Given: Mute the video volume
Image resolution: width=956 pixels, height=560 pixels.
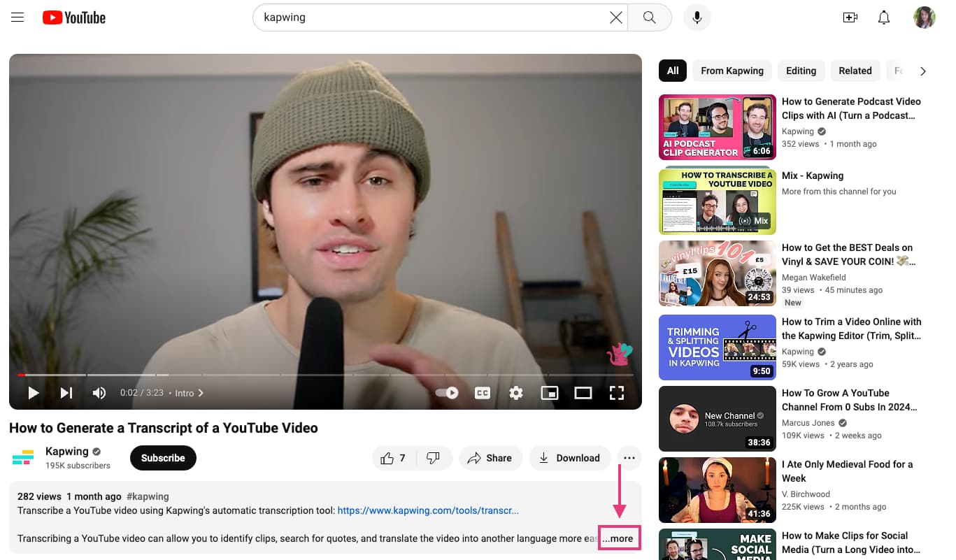Looking at the screenshot, I should tap(99, 393).
